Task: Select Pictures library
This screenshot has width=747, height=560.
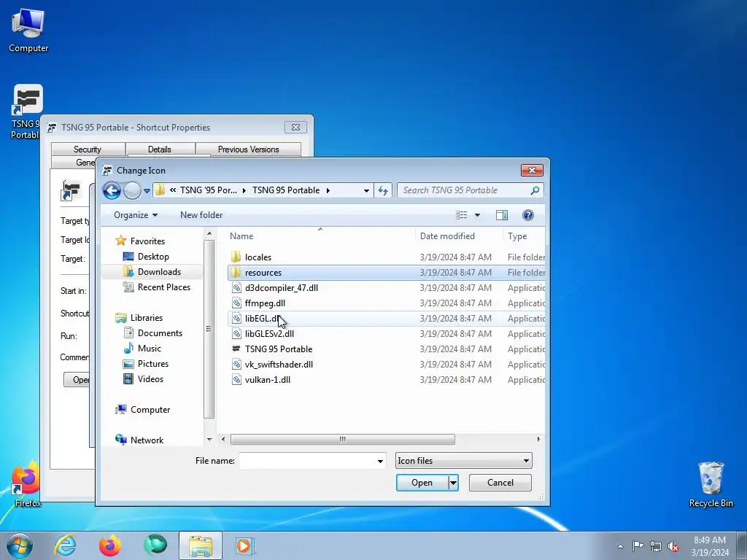Action: pyautogui.click(x=153, y=363)
